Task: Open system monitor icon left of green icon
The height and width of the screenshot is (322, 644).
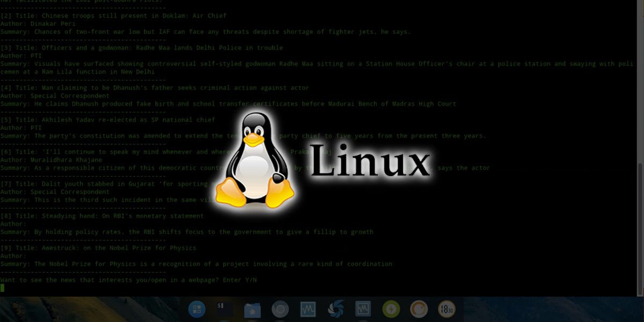Action: point(363,309)
